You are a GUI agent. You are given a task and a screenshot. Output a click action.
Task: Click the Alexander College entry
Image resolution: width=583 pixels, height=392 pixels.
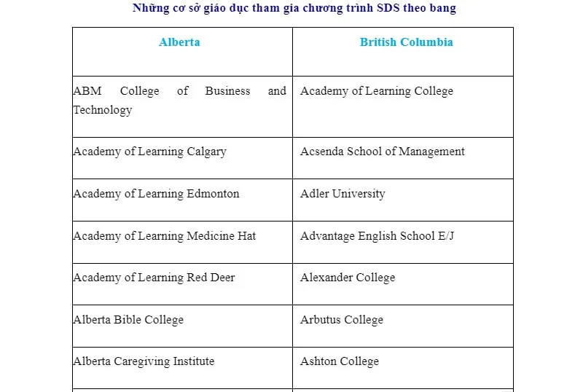pos(348,278)
